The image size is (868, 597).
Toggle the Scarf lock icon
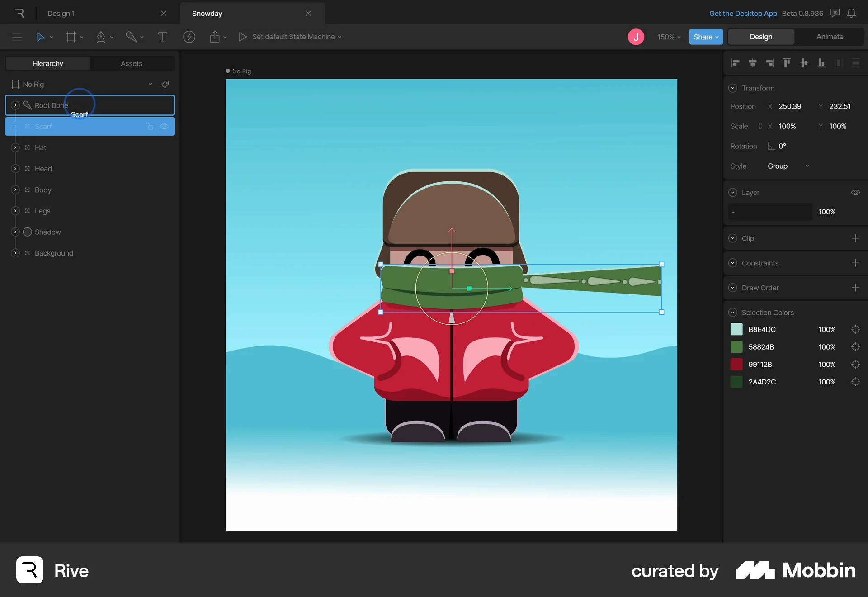(150, 127)
